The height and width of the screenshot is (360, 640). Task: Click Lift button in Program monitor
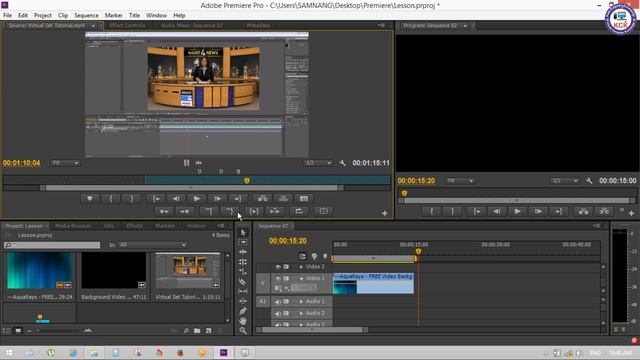pos(583,211)
